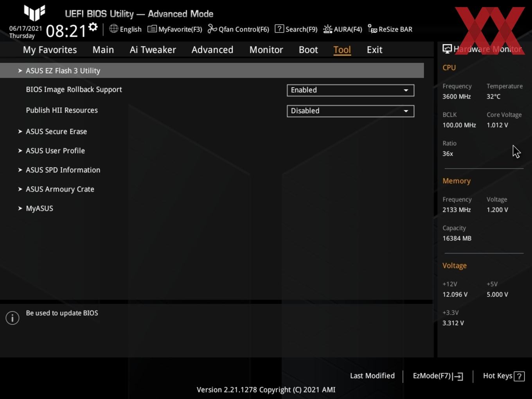The image size is (532, 399).
Task: Click +3.3V reading 3.312 V
Action: [453, 323]
